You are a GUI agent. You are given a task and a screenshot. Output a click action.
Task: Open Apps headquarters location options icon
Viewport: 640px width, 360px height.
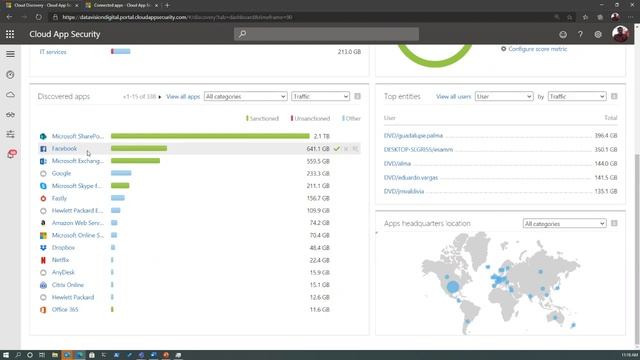point(614,223)
